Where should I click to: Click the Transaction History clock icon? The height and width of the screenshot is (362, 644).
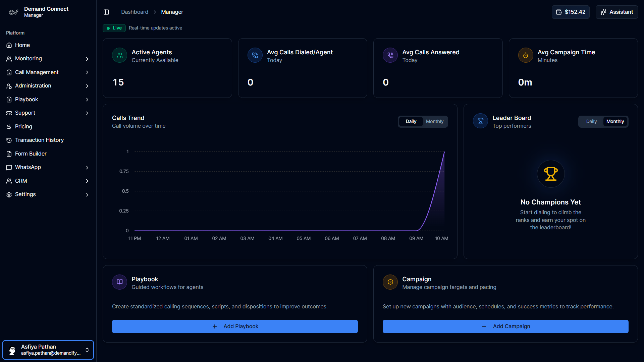point(9,140)
